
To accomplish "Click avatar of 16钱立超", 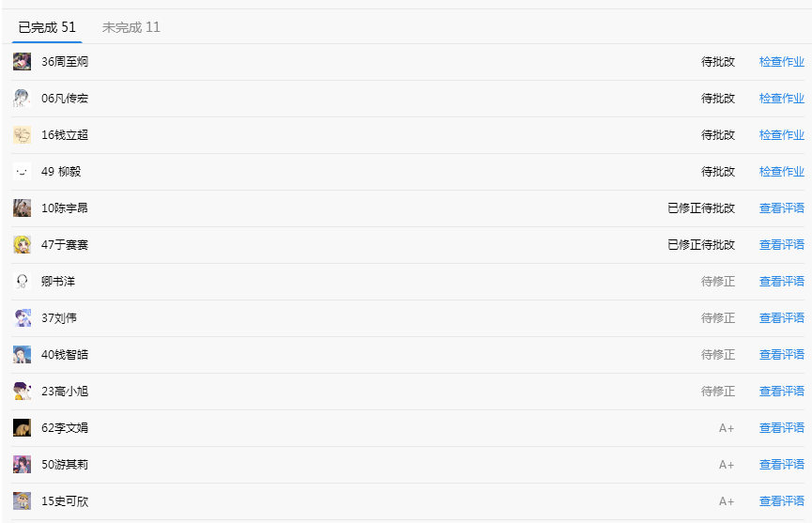I will [x=22, y=135].
